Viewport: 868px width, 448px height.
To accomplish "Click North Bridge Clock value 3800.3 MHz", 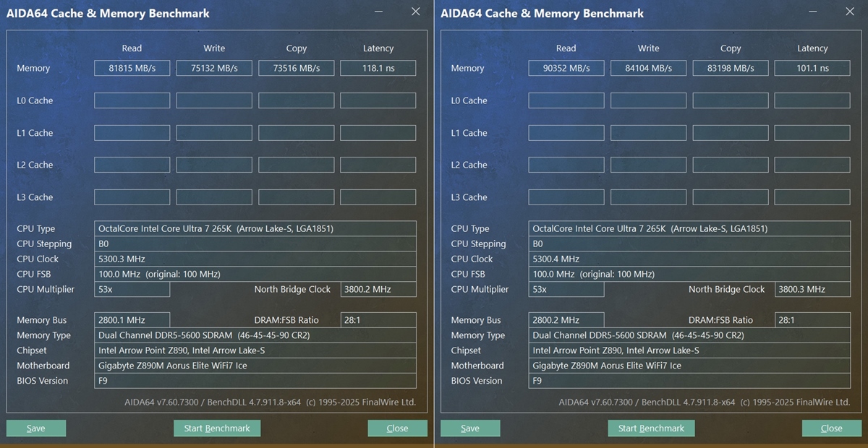I will coord(812,289).
